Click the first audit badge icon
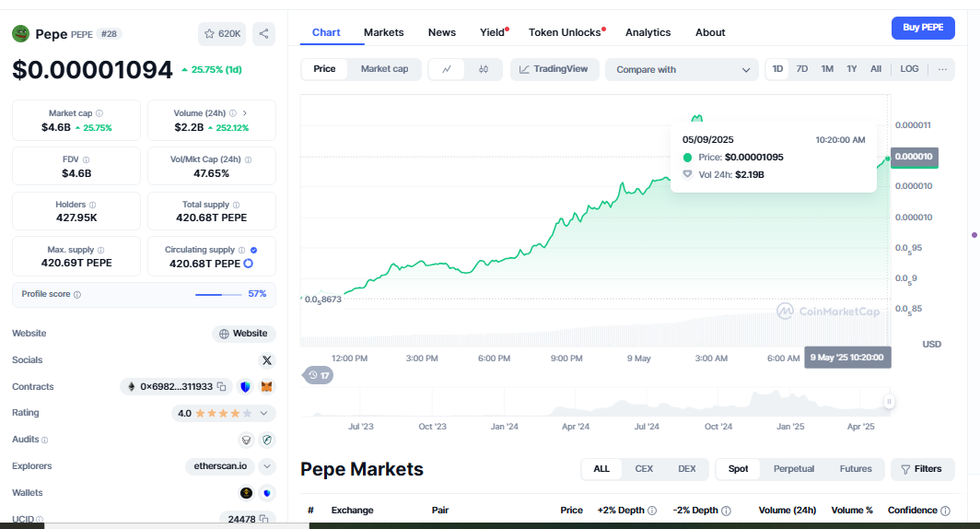This screenshot has width=980, height=529. tap(246, 441)
